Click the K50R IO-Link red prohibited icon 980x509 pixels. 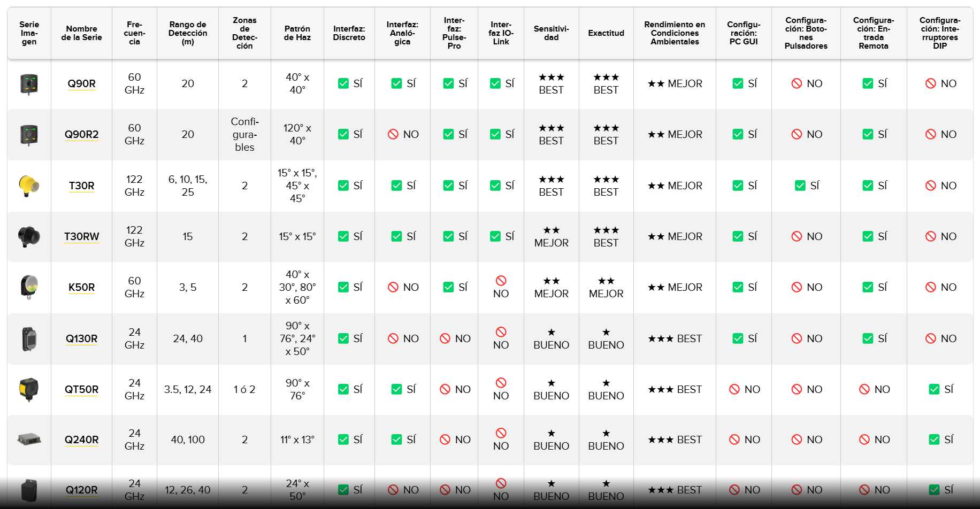(501, 281)
